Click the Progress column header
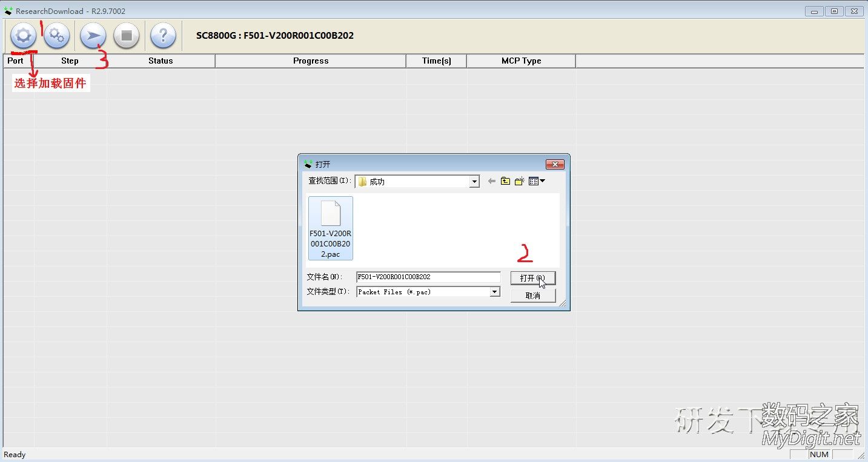Viewport: 868px width, 462px height. pyautogui.click(x=311, y=61)
